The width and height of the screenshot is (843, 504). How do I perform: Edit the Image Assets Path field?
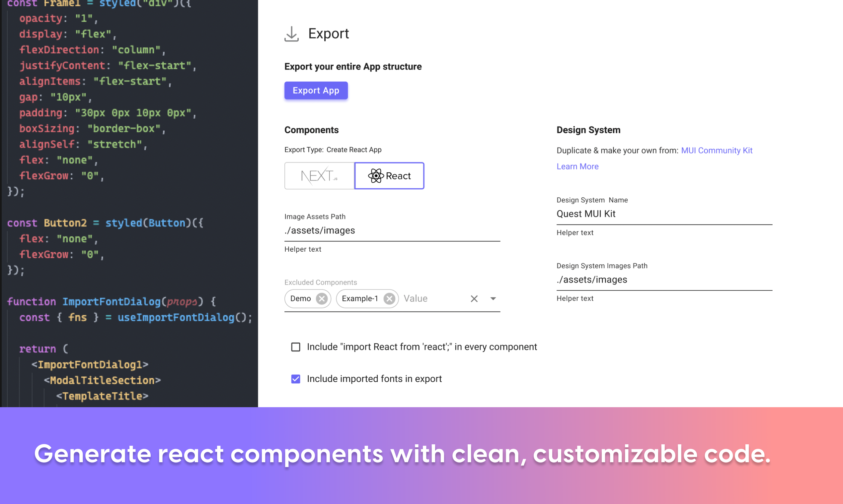point(392,230)
